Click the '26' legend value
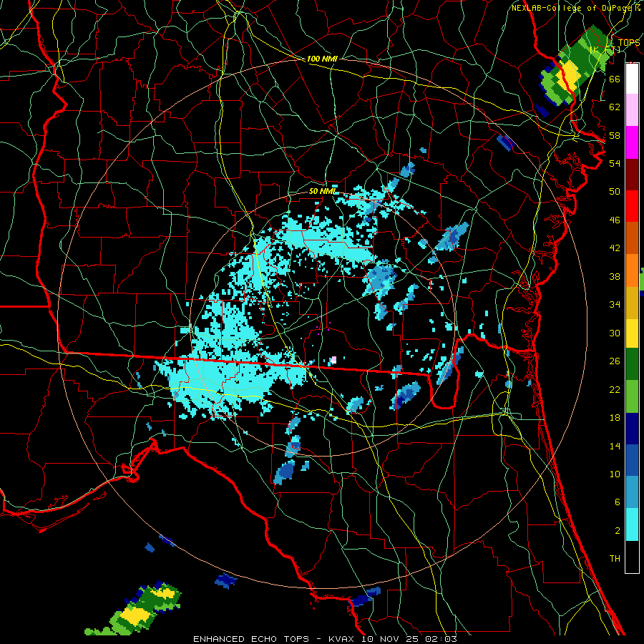Screen dimensions: 644x644 [615, 361]
